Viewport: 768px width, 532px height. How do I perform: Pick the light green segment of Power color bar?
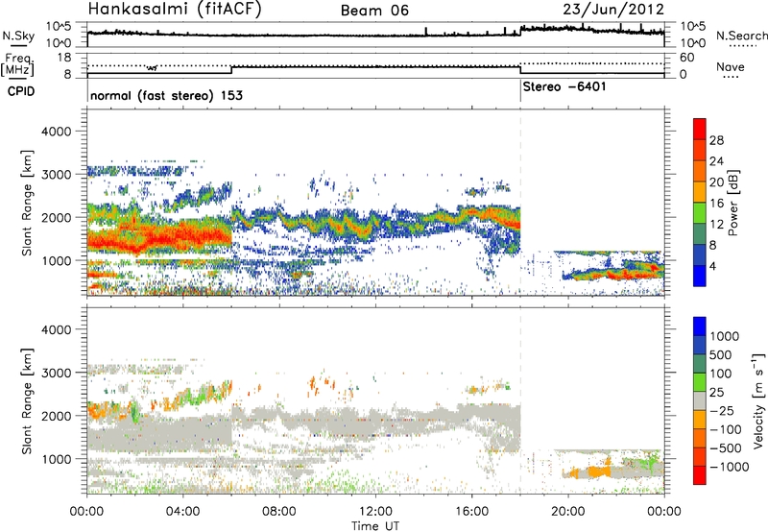click(x=700, y=213)
